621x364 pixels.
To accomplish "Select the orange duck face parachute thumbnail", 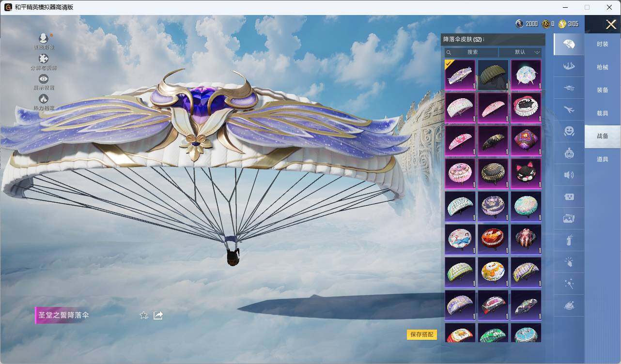I will click(493, 273).
